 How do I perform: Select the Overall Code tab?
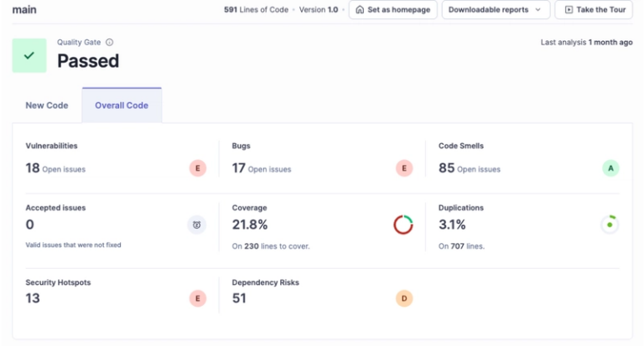[122, 106]
